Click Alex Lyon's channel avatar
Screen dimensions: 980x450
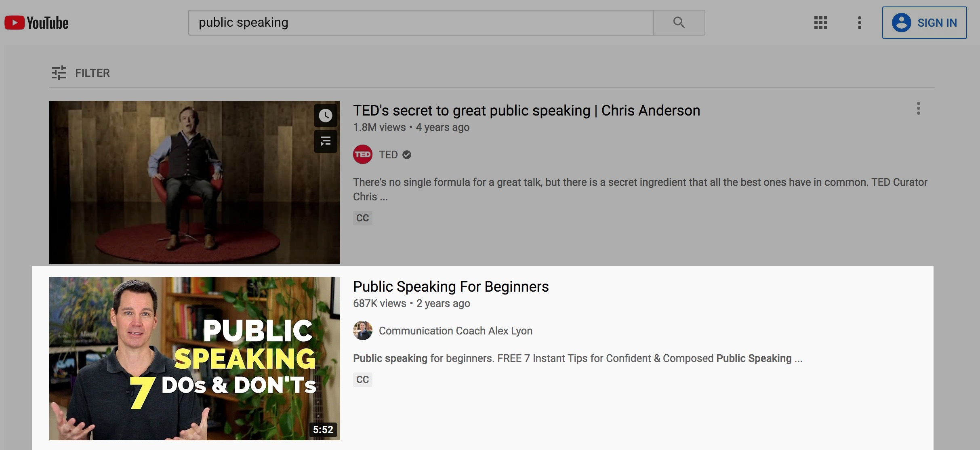pyautogui.click(x=362, y=330)
